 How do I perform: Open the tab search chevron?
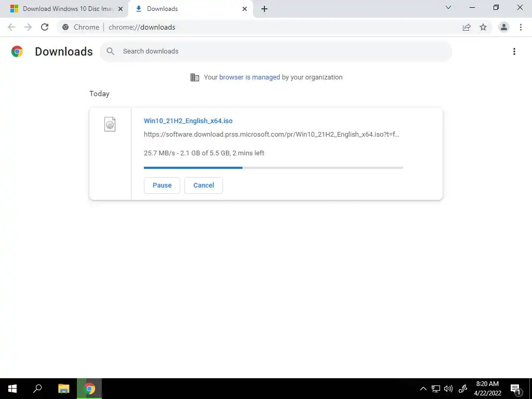448,7
